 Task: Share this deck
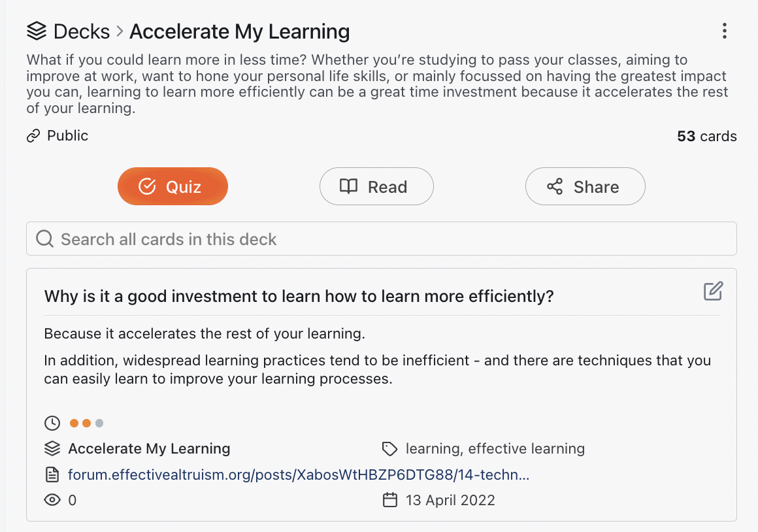(585, 187)
